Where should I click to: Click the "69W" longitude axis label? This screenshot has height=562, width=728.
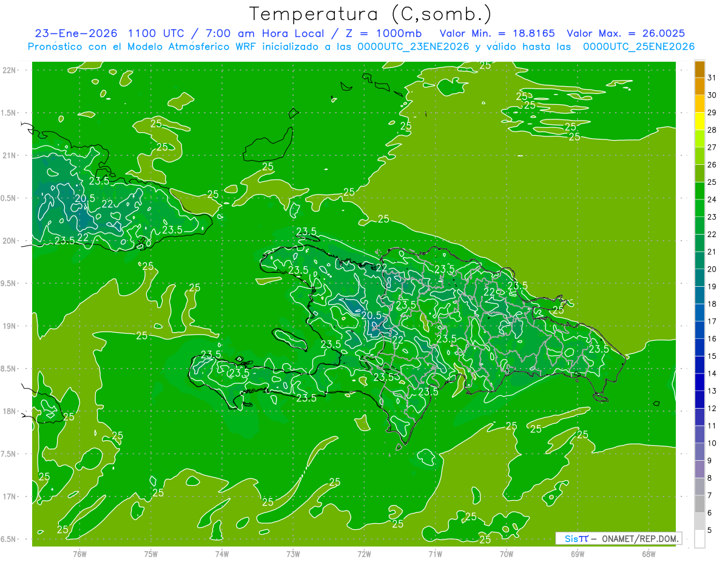tap(577, 554)
